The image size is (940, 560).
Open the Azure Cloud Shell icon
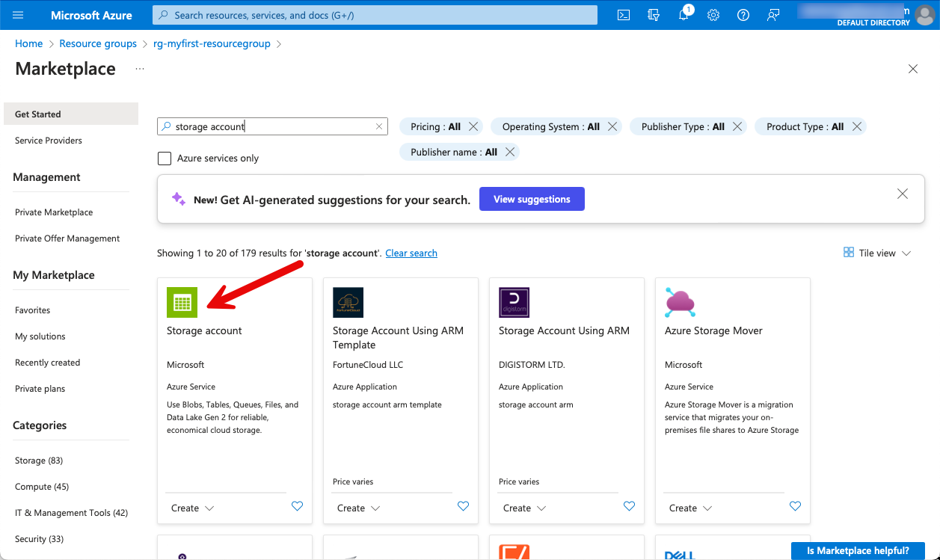point(623,15)
